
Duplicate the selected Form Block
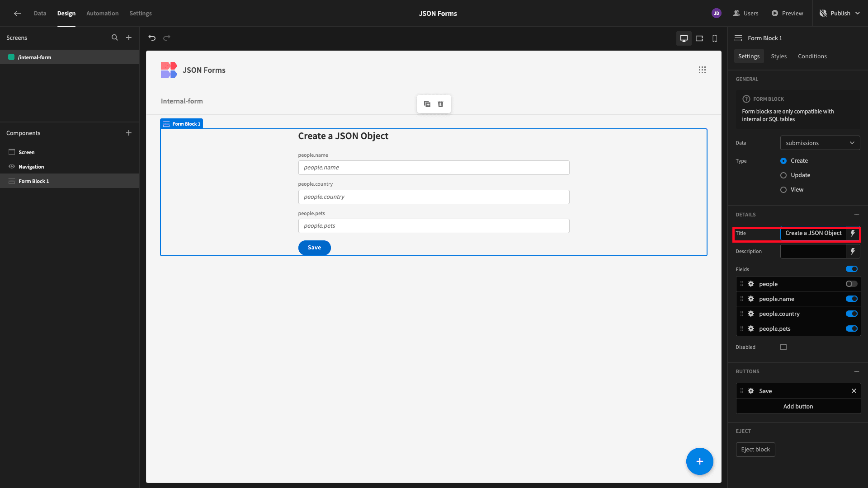(427, 104)
